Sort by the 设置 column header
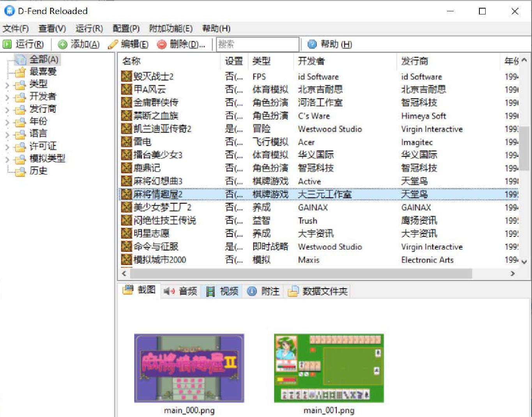This screenshot has width=532, height=417. pos(234,61)
